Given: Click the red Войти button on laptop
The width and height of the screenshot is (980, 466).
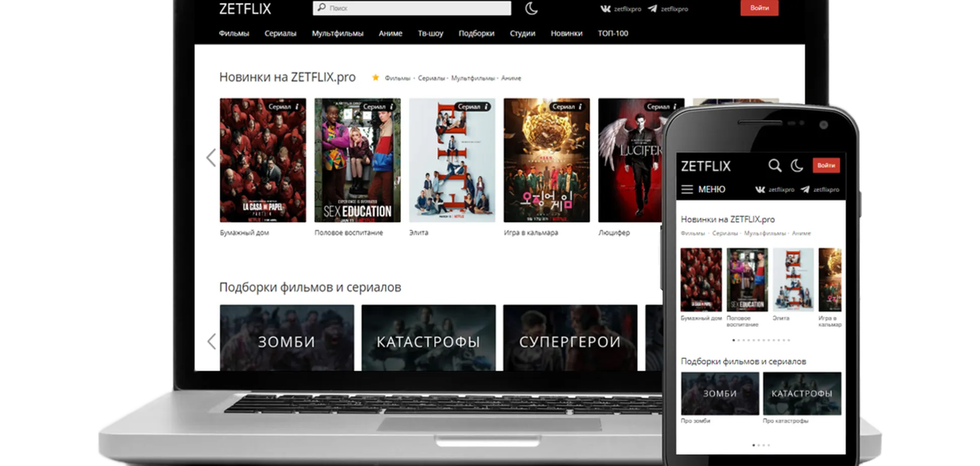Looking at the screenshot, I should point(759,8).
